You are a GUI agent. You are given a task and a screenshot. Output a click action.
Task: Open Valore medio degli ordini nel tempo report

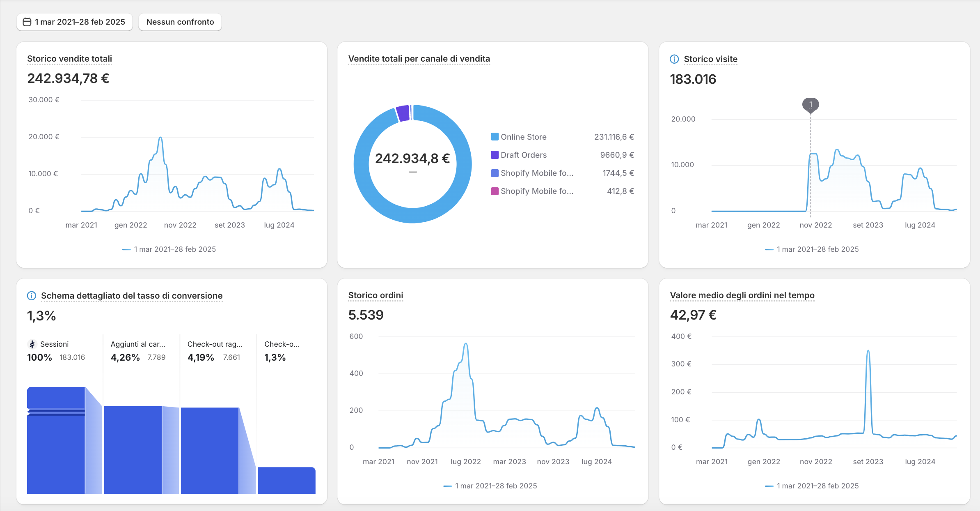(742, 295)
